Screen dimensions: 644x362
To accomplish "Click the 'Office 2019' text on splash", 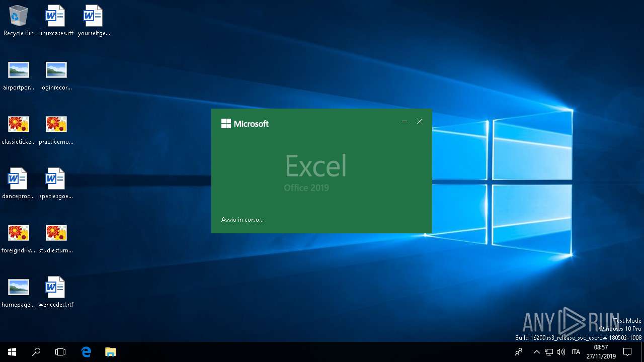I will (306, 188).
